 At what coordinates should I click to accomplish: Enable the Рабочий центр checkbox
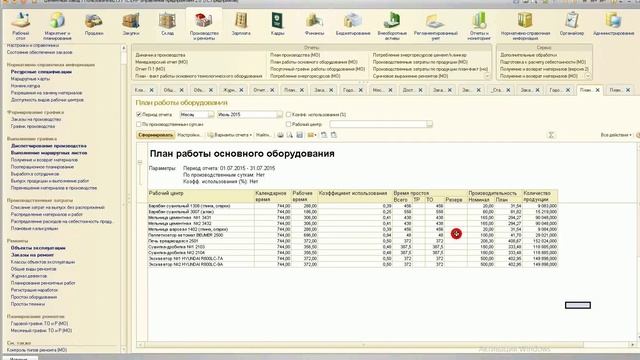pyautogui.click(x=289, y=124)
